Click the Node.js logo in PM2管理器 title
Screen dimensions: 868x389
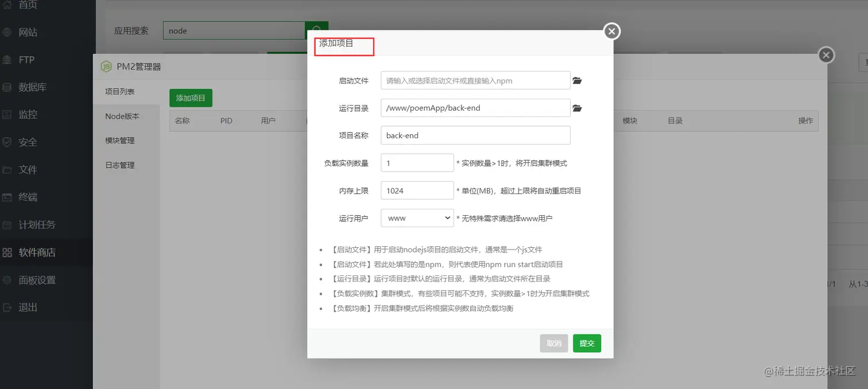(106, 67)
